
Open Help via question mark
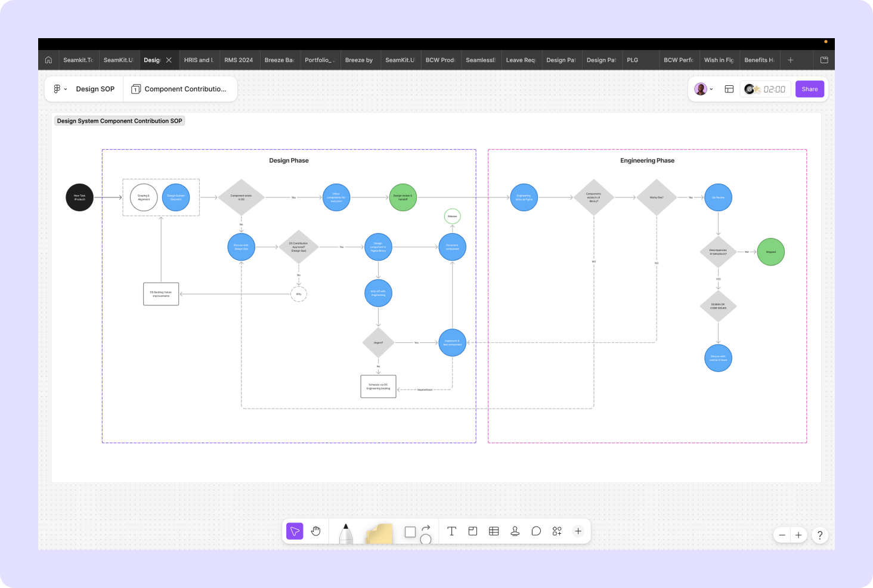[x=820, y=535]
